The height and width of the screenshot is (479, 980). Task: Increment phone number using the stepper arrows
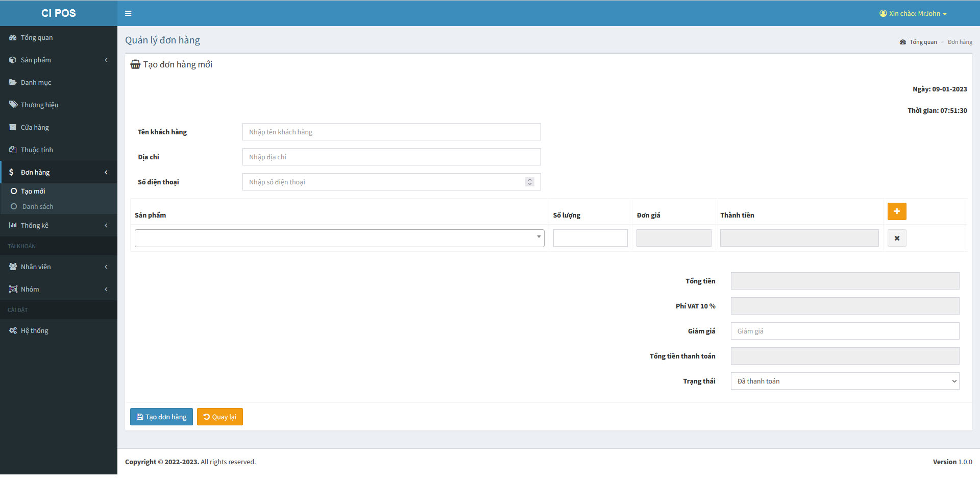coord(529,180)
